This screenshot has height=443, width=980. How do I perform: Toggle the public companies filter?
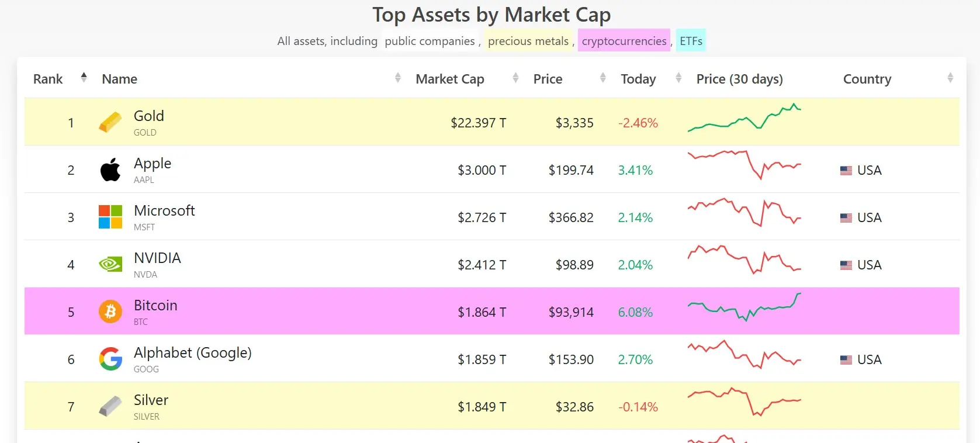pyautogui.click(x=430, y=41)
